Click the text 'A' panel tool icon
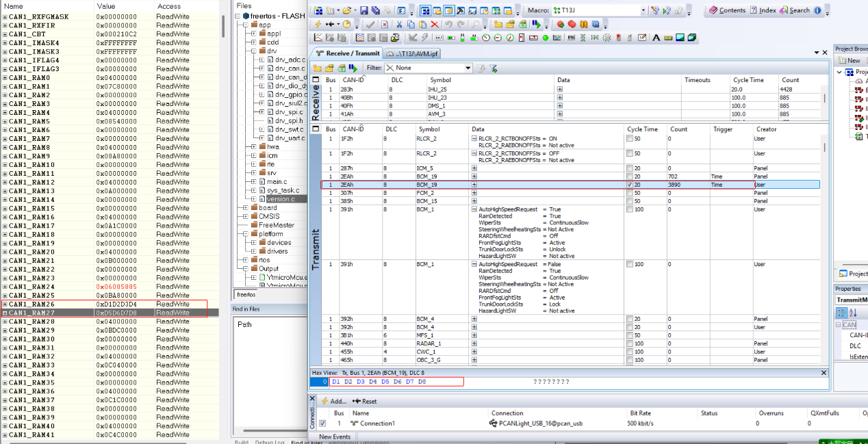The width and height of the screenshot is (868, 444). [x=656, y=38]
